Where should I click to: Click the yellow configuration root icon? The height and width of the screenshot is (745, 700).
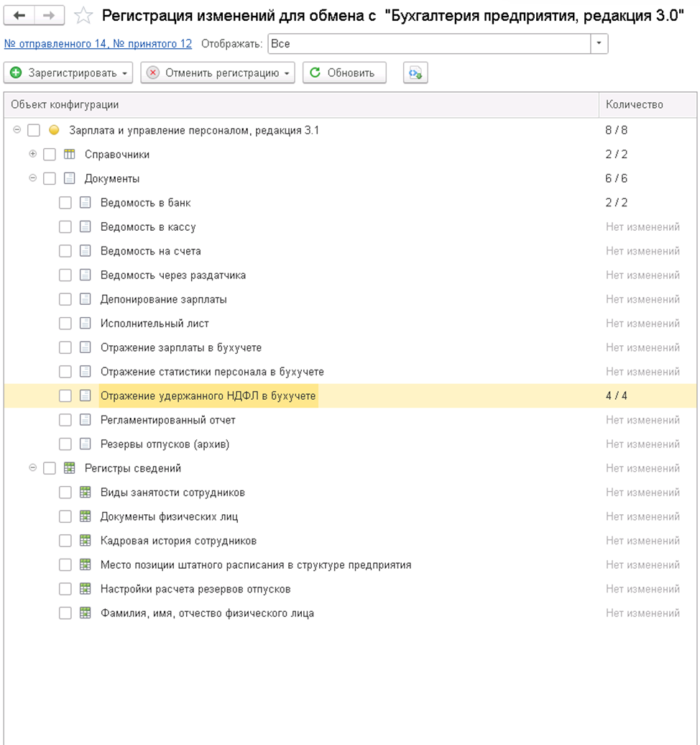tap(54, 129)
